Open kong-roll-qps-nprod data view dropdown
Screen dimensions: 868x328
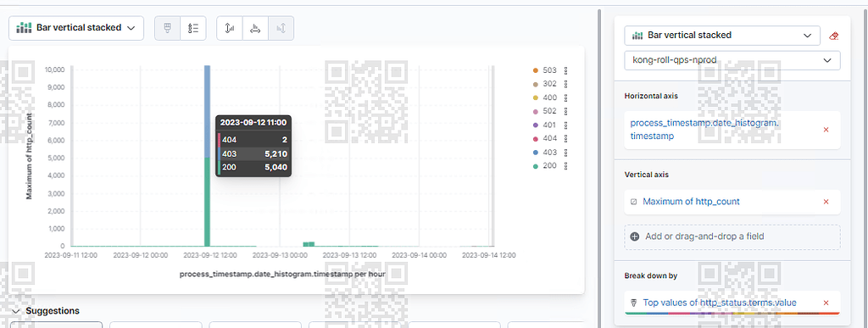[732, 60]
